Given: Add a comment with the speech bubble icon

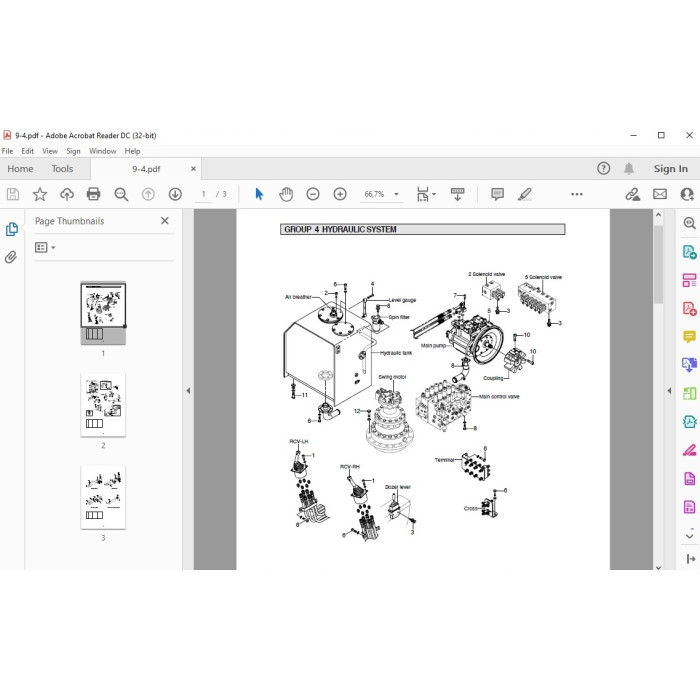Looking at the screenshot, I should click(x=497, y=194).
